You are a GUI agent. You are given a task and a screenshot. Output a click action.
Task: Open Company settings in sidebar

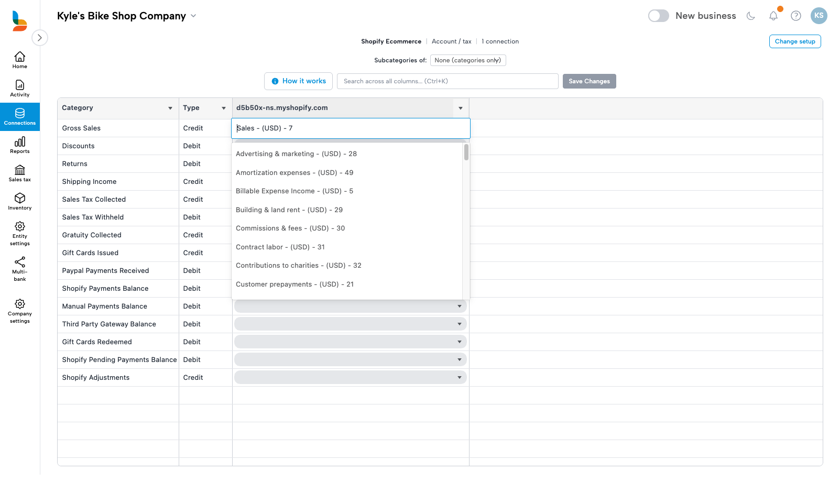point(20,311)
